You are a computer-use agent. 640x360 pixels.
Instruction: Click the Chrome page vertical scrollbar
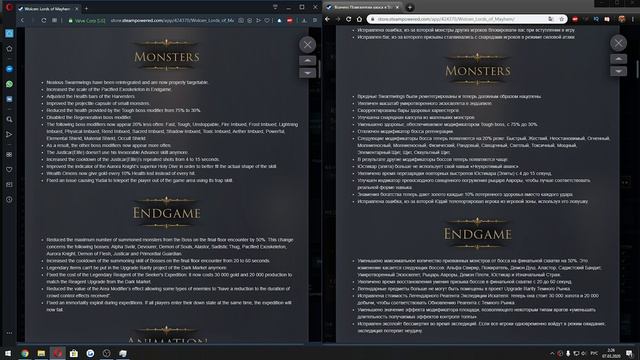tap(638, 69)
